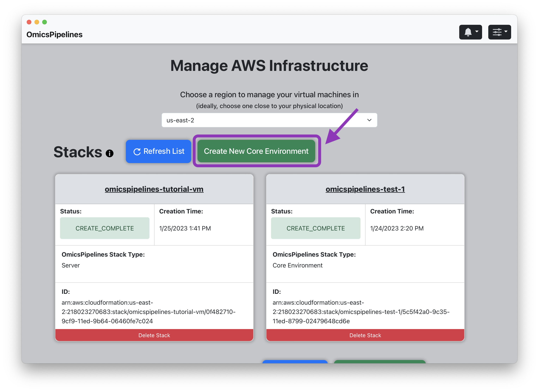This screenshot has width=539, height=392.
Task: Click the Manage AWS Infrastructure heading
Action: click(x=269, y=66)
